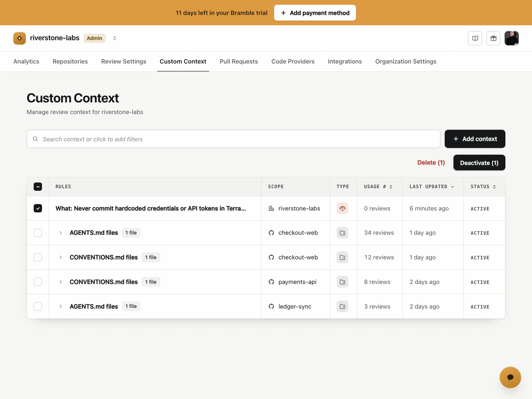532x399 pixels.
Task: Click the 3 reviews usage cell
Action: click(377, 306)
